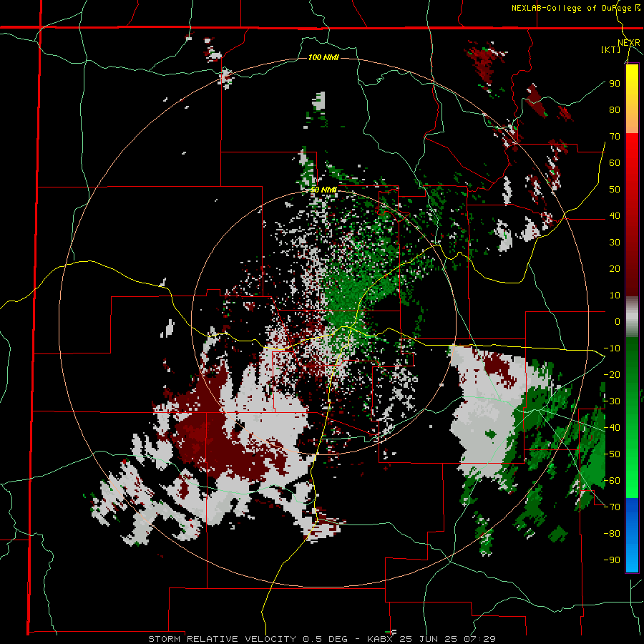Click the 0.5 DEG elevation text
644x644 pixels.
coord(325,639)
